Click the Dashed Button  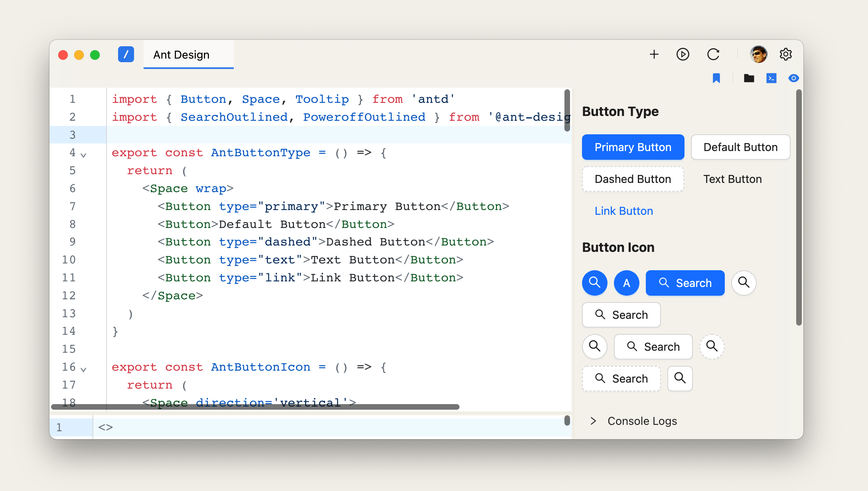coord(633,179)
